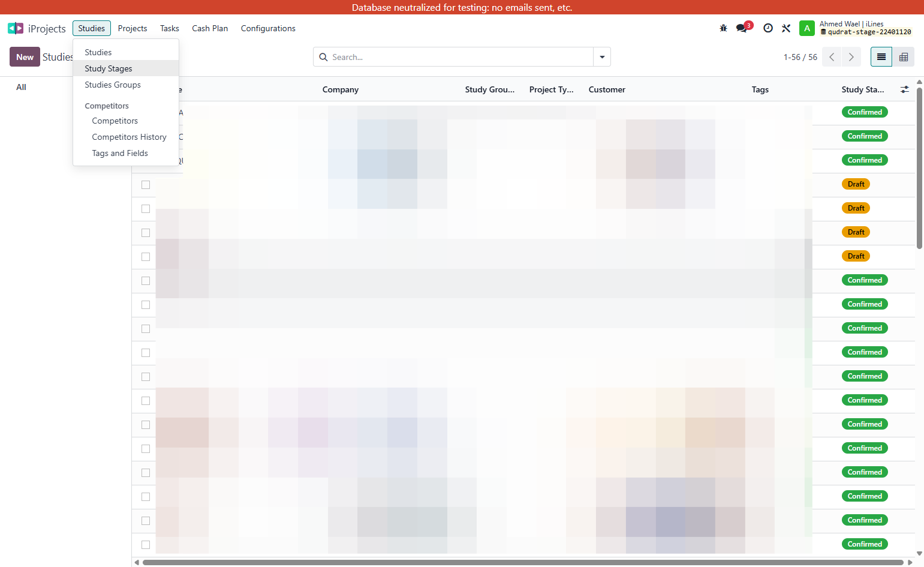Select the All filter in left panel
The width and height of the screenshot is (924, 567).
point(21,87)
